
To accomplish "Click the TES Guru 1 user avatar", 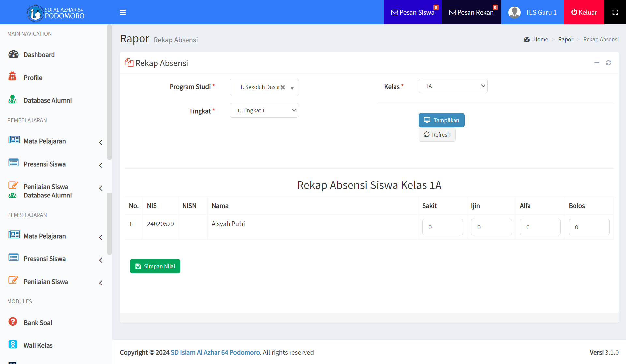I will click(x=514, y=12).
